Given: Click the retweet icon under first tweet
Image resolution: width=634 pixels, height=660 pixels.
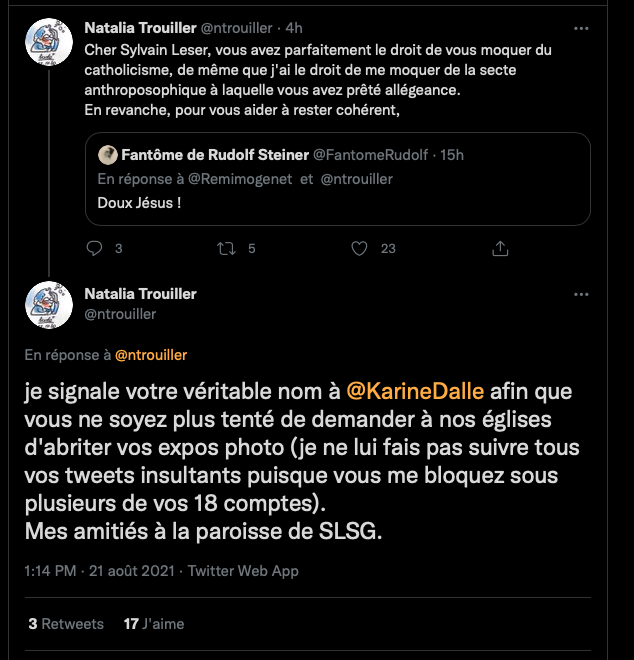Looking at the screenshot, I should pyautogui.click(x=226, y=249).
